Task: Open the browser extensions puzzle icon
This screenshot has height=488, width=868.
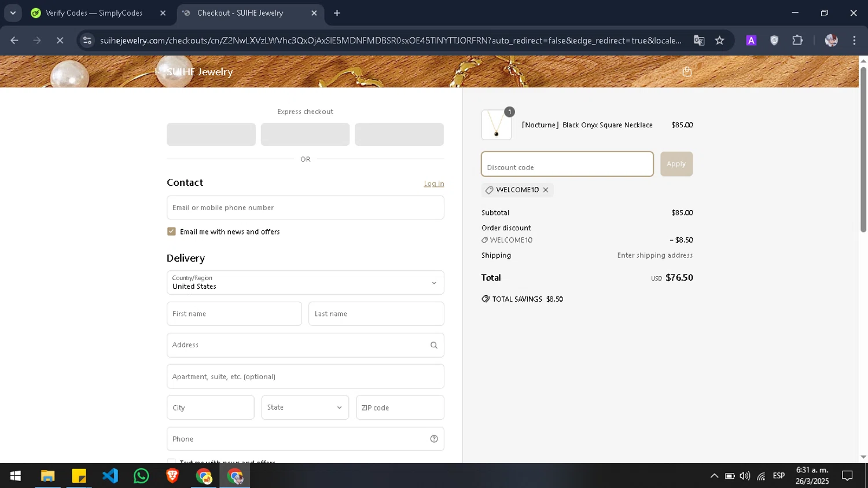Action: click(x=797, y=41)
